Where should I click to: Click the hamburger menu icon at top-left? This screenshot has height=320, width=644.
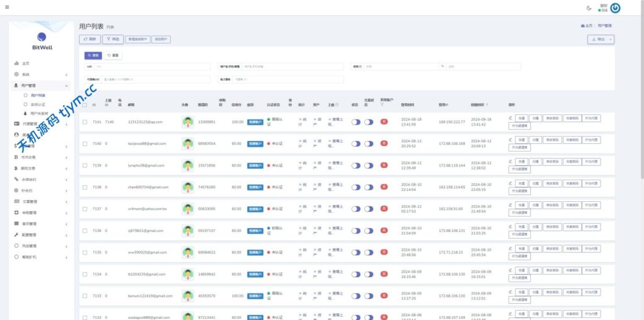pos(7,8)
